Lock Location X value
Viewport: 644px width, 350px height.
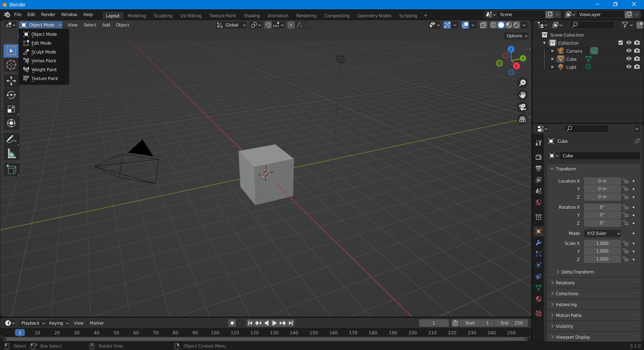coord(625,181)
